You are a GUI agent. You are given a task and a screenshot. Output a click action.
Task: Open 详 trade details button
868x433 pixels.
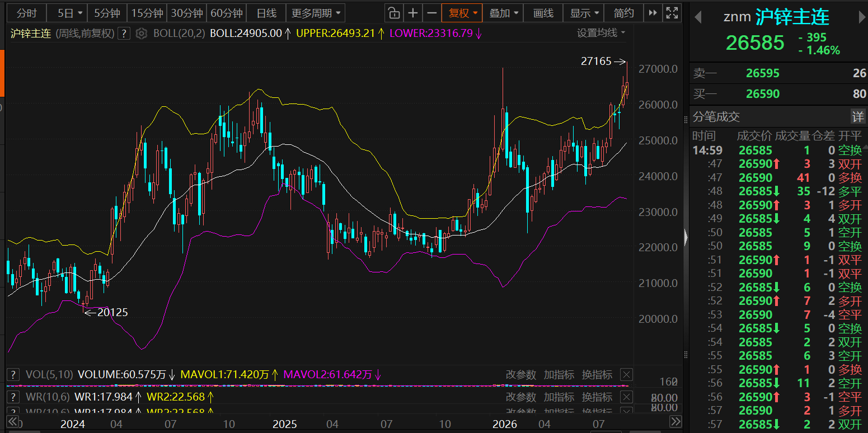(857, 116)
